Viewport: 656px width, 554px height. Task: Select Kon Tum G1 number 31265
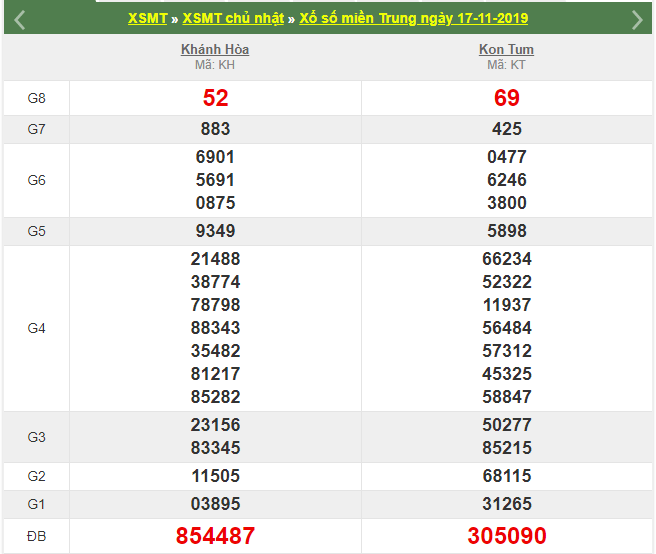coord(507,504)
